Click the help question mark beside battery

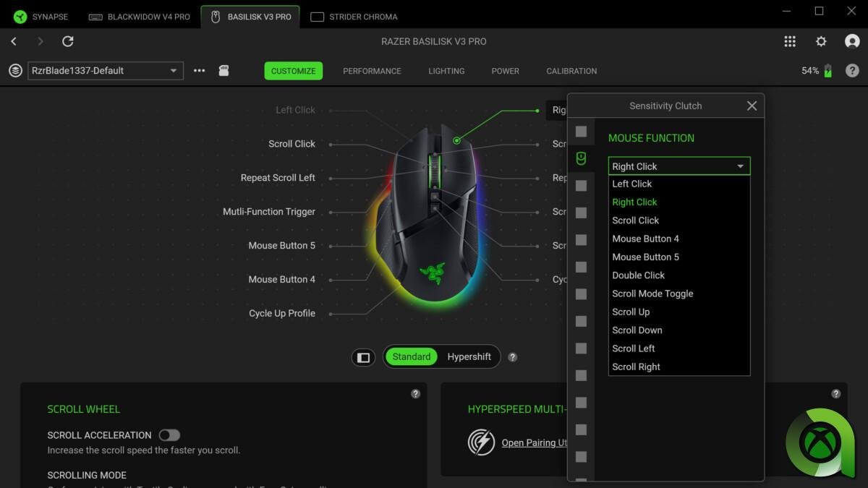pyautogui.click(x=852, y=71)
